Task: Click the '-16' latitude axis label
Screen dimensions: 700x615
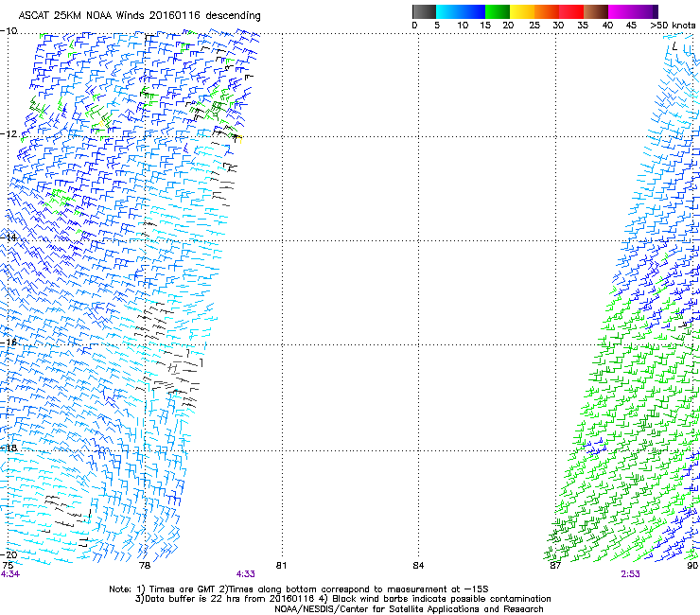Action: (x=9, y=343)
